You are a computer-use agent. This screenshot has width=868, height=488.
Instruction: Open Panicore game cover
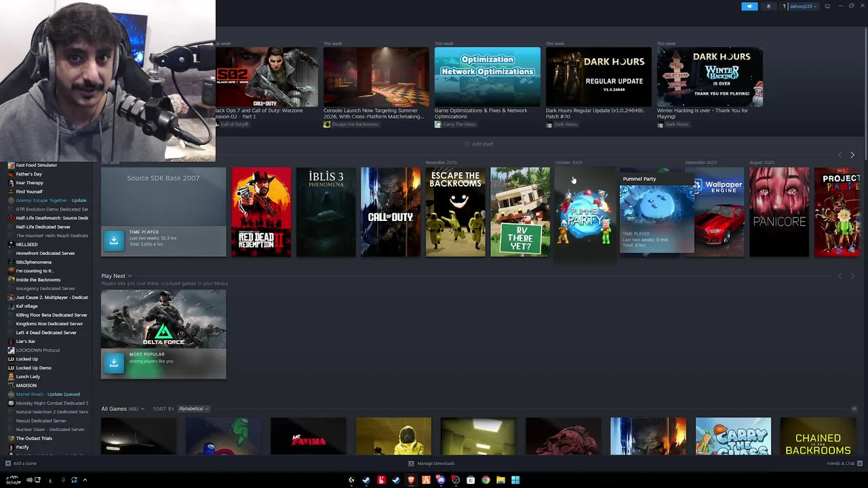pyautogui.click(x=779, y=211)
